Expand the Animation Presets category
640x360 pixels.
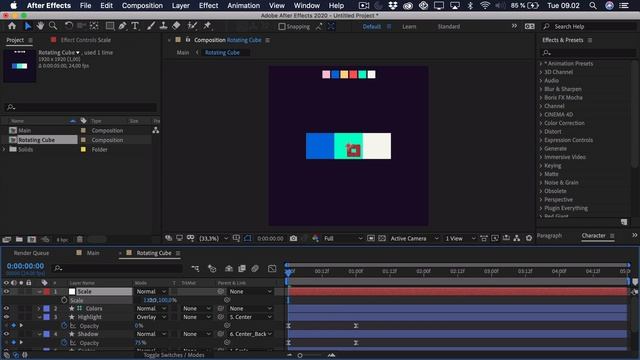pyautogui.click(x=541, y=64)
